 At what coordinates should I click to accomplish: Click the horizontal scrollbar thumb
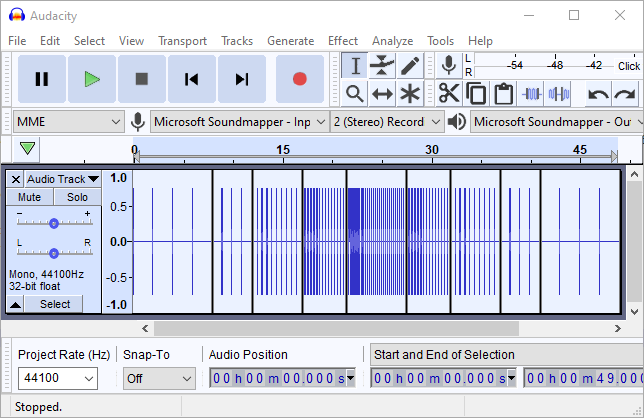tap(336, 328)
